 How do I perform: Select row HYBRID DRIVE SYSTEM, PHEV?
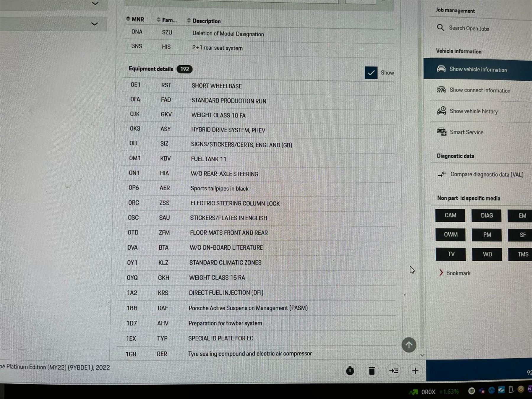[x=258, y=129]
